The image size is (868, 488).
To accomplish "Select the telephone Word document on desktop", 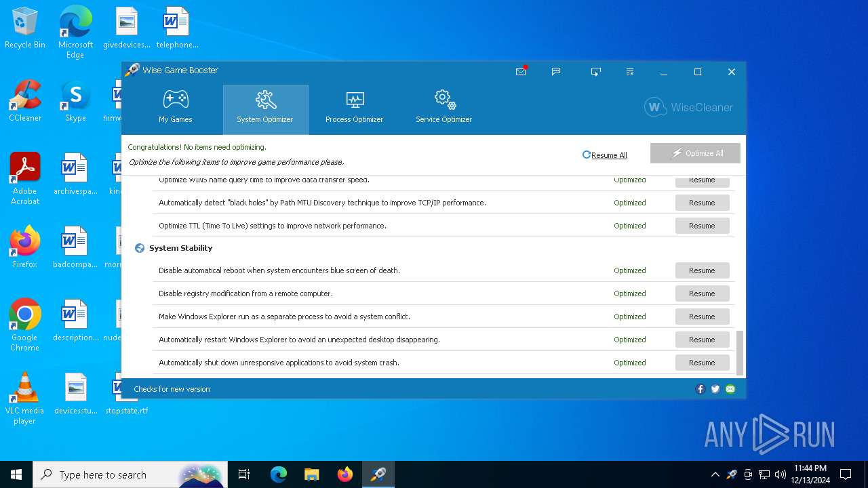I will pos(177,28).
